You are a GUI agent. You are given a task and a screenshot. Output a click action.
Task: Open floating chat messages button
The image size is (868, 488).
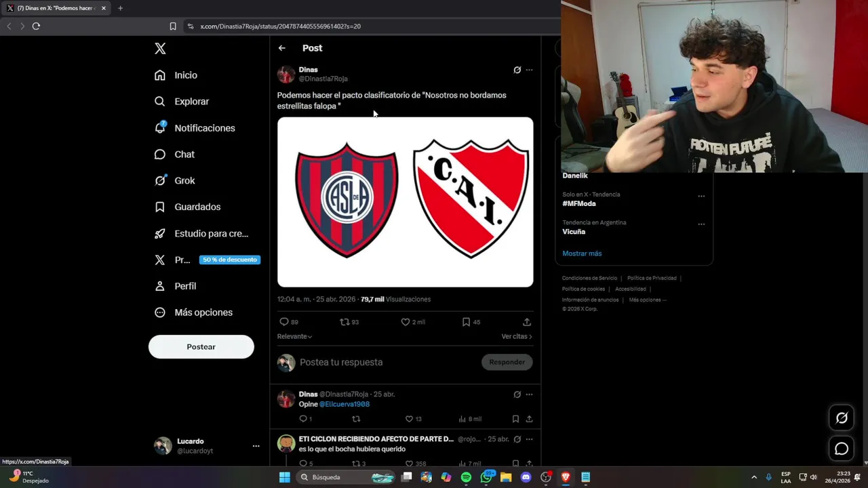(842, 449)
